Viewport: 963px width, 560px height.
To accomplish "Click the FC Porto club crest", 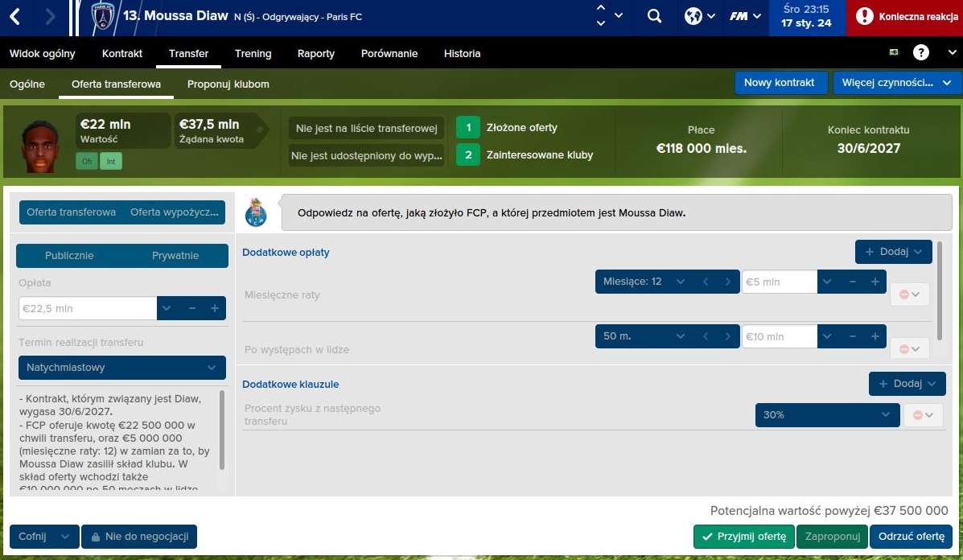I will point(255,213).
